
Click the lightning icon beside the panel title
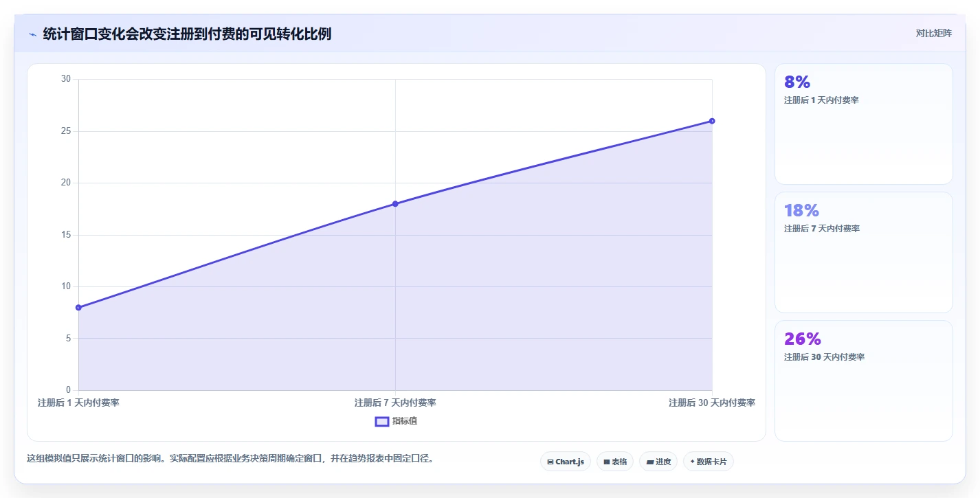pyautogui.click(x=32, y=34)
